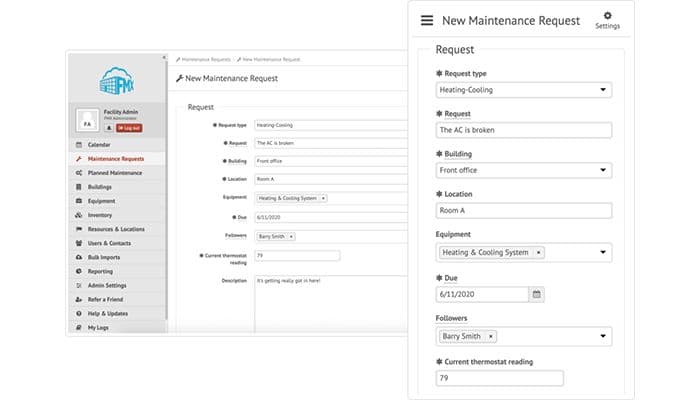Remove Barry Smith follower tag in mobile panel

pyautogui.click(x=491, y=336)
